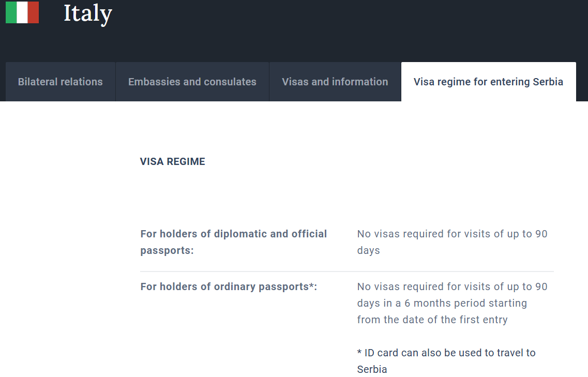Switch to Embassies and consulates tab
588x377 pixels.
(192, 82)
